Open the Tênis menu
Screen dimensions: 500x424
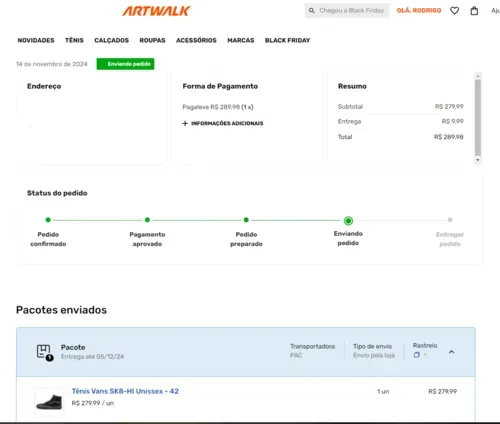pyautogui.click(x=74, y=40)
